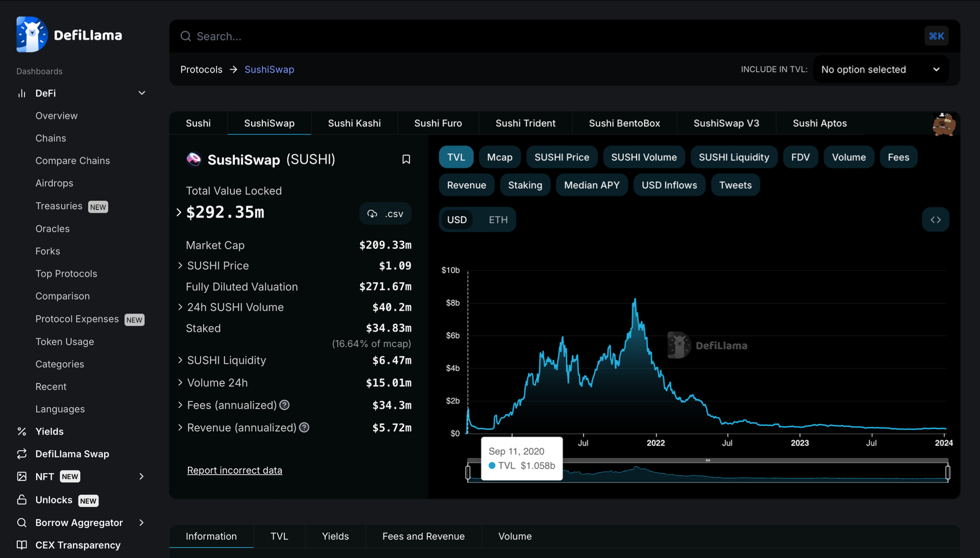Open Fees and Revenue tab
The width and height of the screenshot is (980, 558).
pos(423,536)
